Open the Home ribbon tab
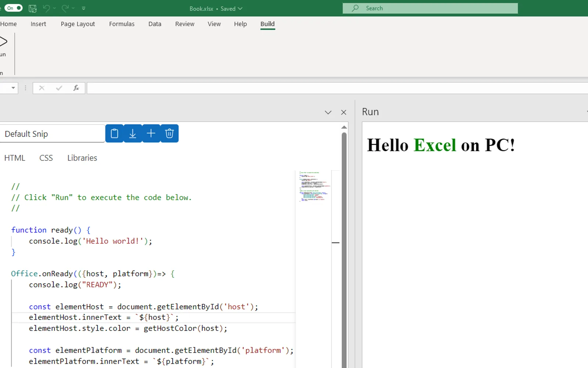This screenshot has height=368, width=588. [8, 24]
